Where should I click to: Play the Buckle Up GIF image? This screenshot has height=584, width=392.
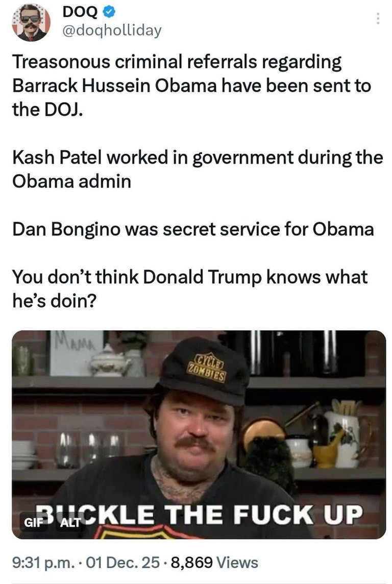(x=199, y=434)
